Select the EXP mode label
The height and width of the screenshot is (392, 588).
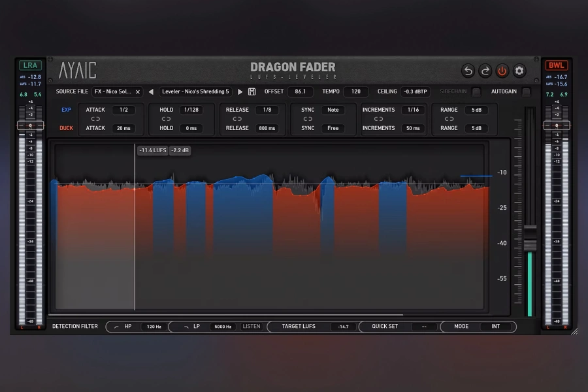coord(67,110)
